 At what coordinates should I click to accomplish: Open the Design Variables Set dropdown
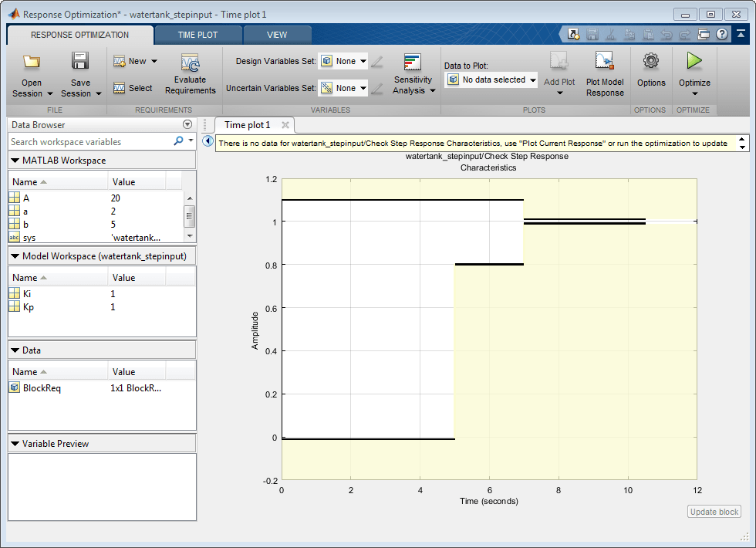click(x=343, y=61)
